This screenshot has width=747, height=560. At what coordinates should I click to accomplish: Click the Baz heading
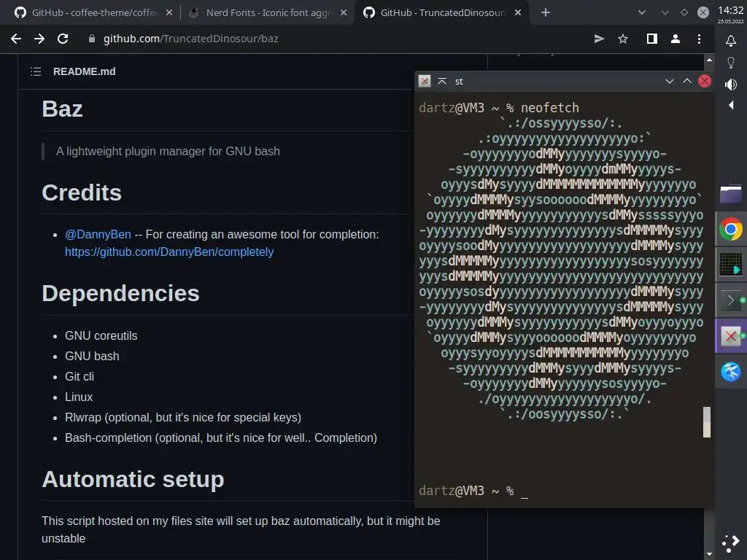(x=62, y=109)
